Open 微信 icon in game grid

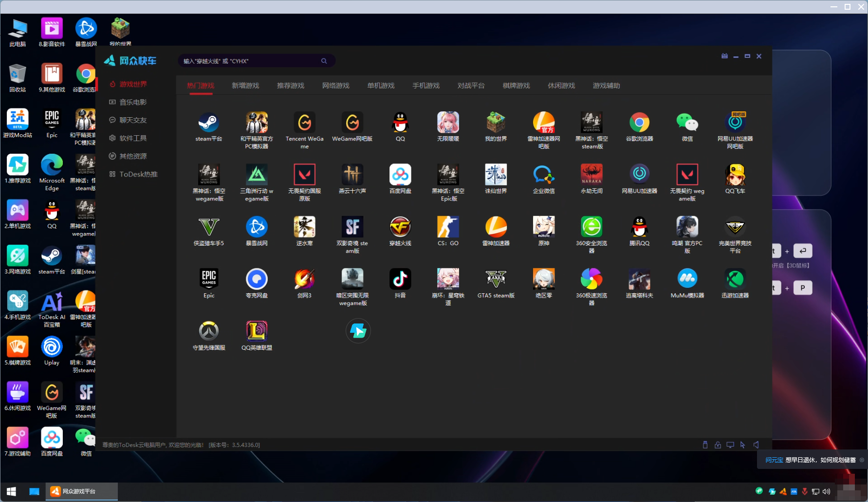[687, 123]
